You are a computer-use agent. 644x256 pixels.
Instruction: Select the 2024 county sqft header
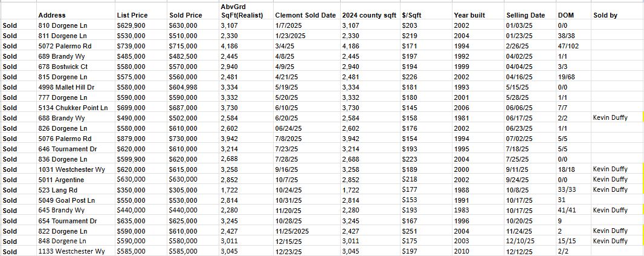pos(369,15)
